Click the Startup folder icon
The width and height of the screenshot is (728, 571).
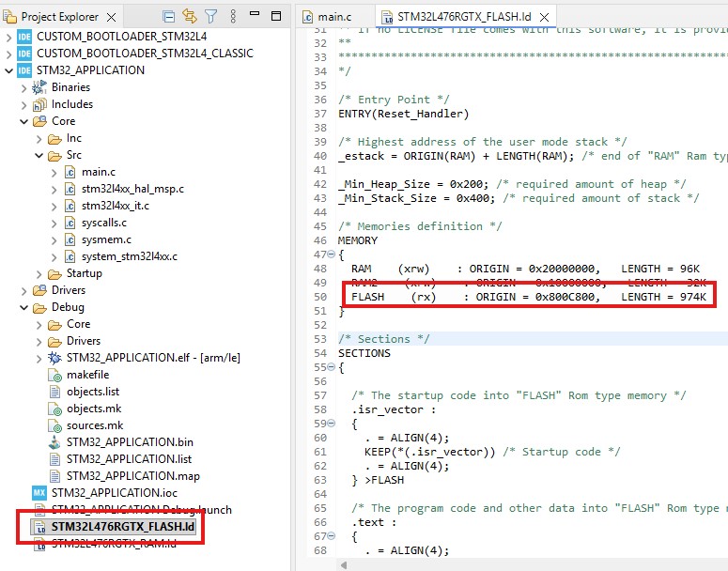(54, 274)
